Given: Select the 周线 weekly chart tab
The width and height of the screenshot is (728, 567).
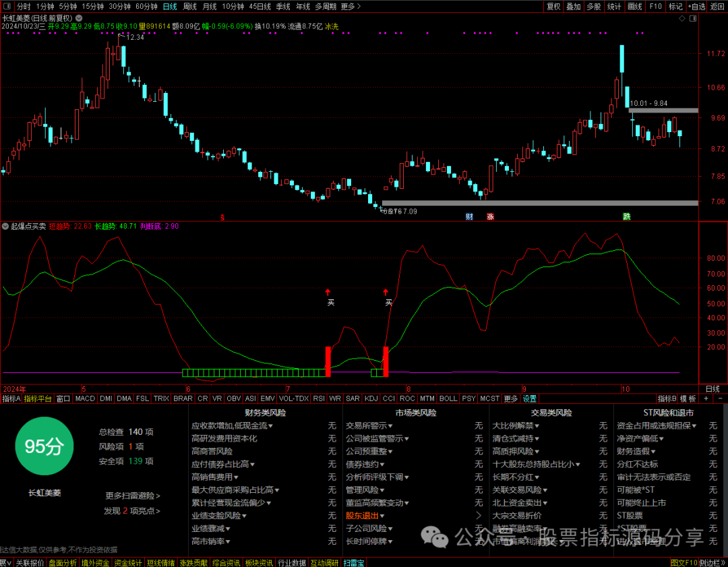Looking at the screenshot, I should click(x=190, y=7).
